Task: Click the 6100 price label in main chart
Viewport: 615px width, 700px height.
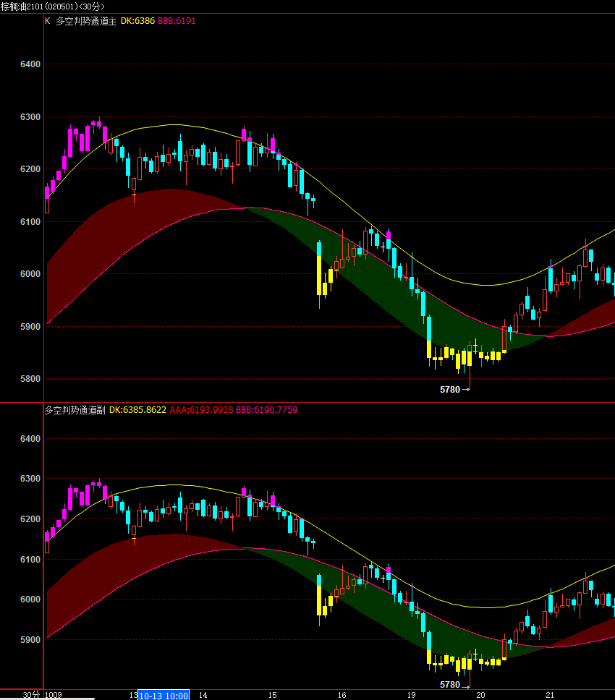Action: (30, 222)
